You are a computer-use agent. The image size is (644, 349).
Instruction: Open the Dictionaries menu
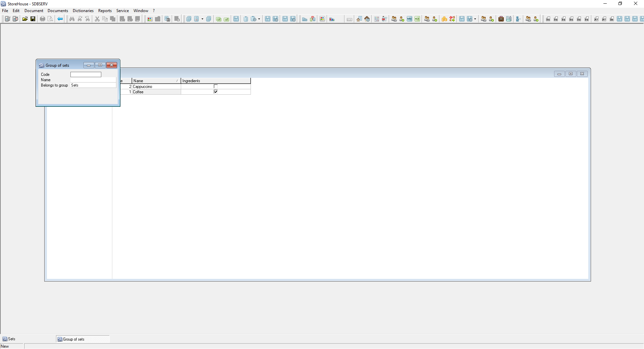[83, 11]
